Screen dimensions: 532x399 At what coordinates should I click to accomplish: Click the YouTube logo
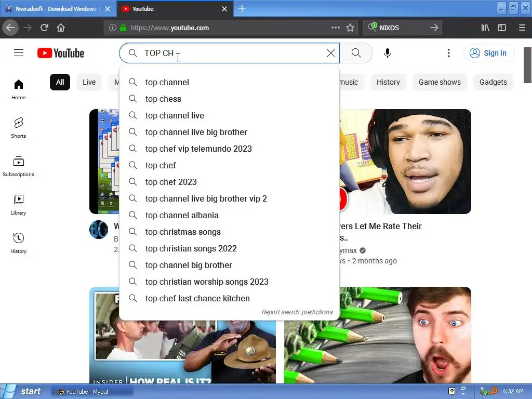pos(61,54)
